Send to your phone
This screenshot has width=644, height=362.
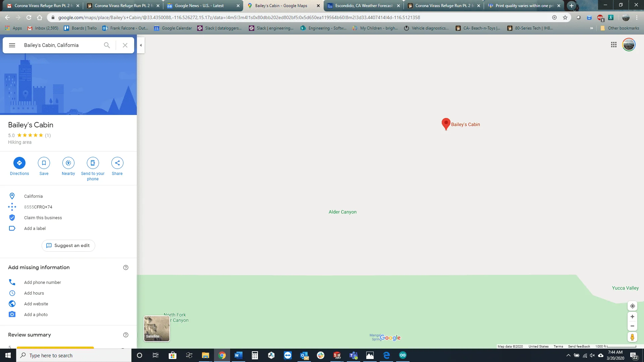click(93, 169)
